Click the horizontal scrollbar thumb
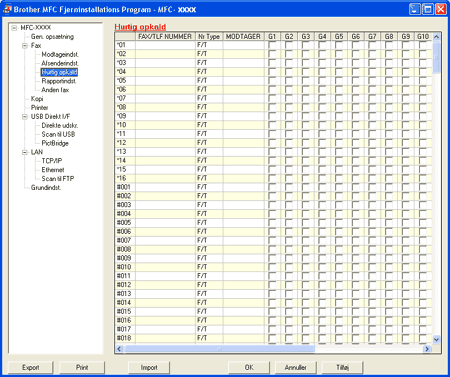 tap(219, 349)
